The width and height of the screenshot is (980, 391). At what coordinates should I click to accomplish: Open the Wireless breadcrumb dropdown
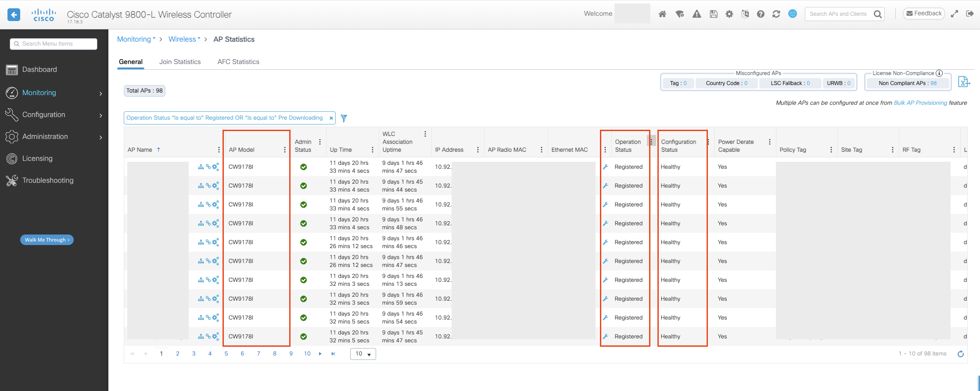184,39
